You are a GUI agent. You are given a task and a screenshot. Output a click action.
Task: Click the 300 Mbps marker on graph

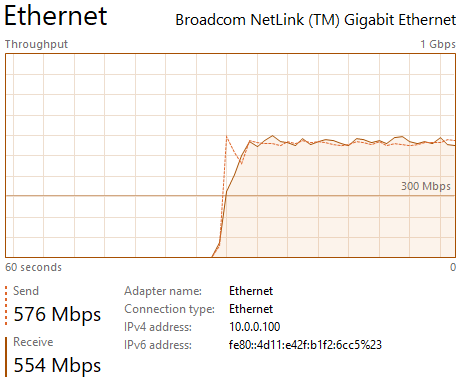426,186
